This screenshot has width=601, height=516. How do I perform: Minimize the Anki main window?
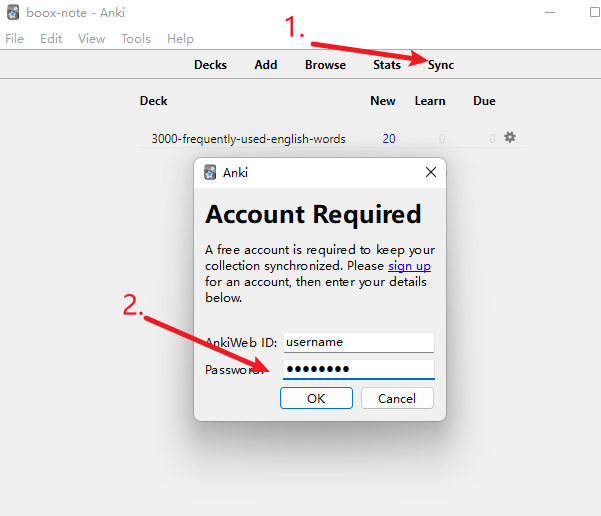tap(550, 12)
